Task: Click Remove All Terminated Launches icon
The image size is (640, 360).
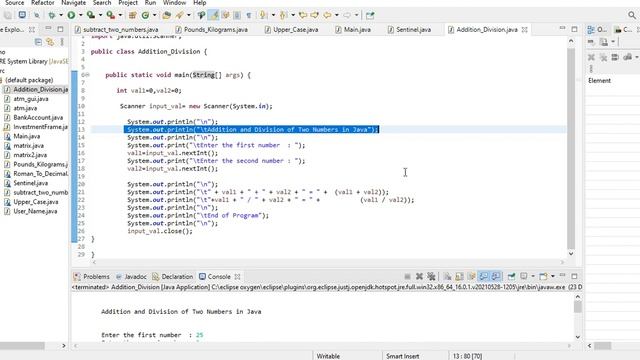Action: click(431, 277)
